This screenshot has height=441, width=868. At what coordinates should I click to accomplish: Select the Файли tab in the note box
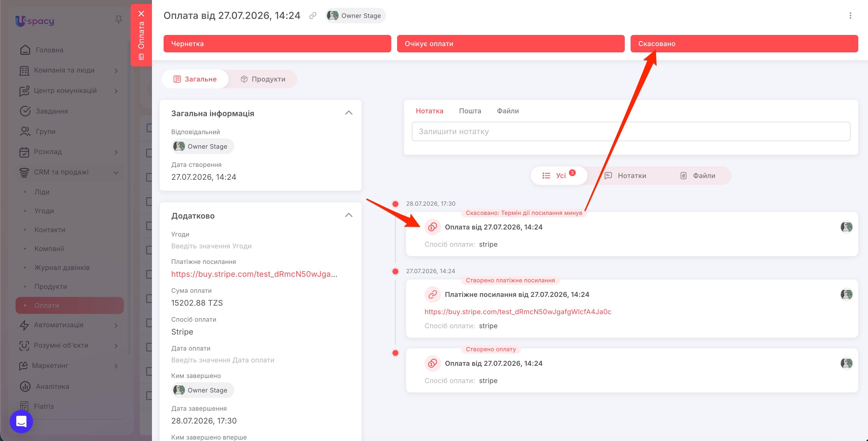[x=508, y=111]
